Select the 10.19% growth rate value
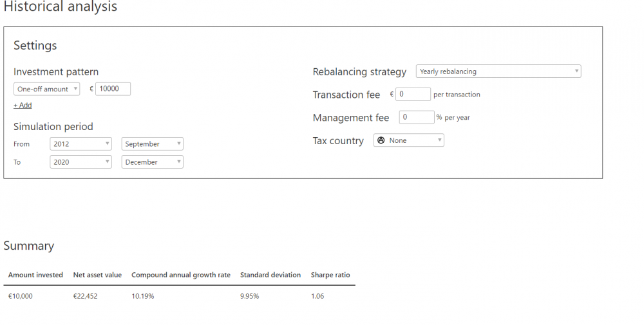Viewport: 644px width, 325px height. pos(142,296)
